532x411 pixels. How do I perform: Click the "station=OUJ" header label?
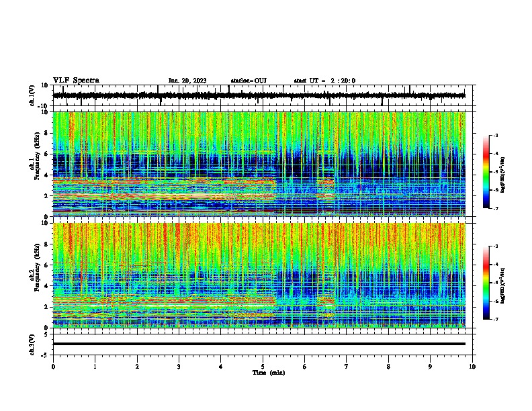[249, 81]
